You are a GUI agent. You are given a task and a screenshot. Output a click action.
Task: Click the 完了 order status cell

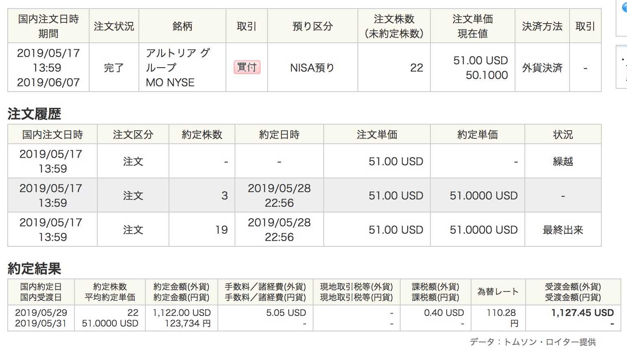tap(114, 68)
